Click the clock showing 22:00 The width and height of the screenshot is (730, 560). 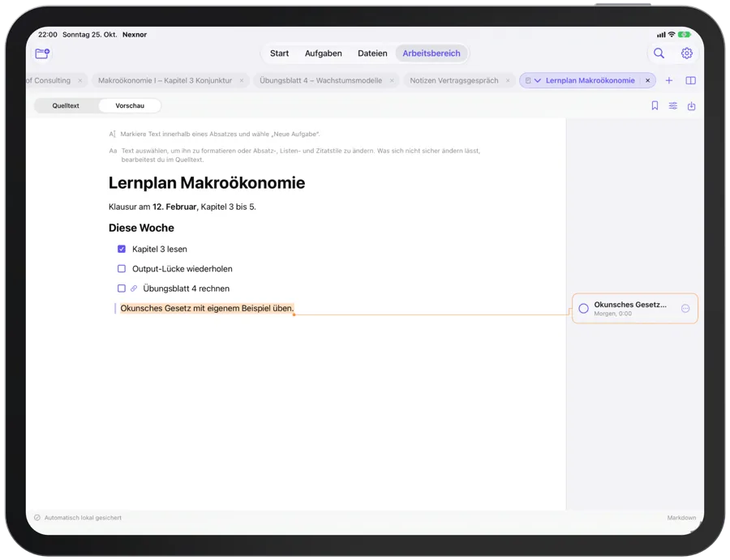click(x=48, y=34)
